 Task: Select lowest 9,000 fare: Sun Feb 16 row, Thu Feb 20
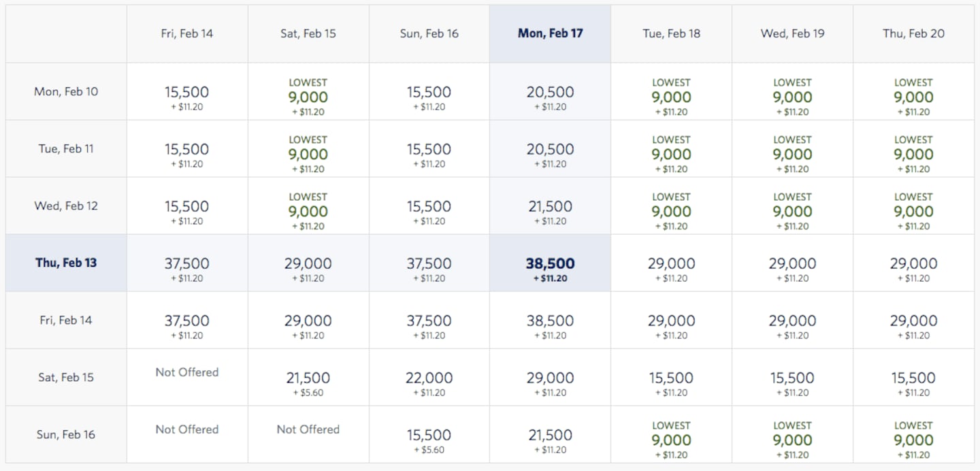point(913,440)
